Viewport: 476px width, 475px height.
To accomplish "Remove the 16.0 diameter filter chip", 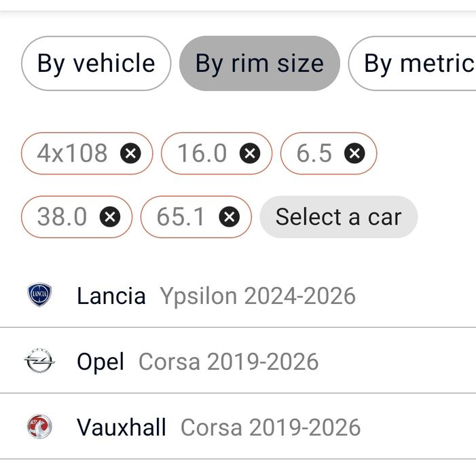I will (x=250, y=153).
